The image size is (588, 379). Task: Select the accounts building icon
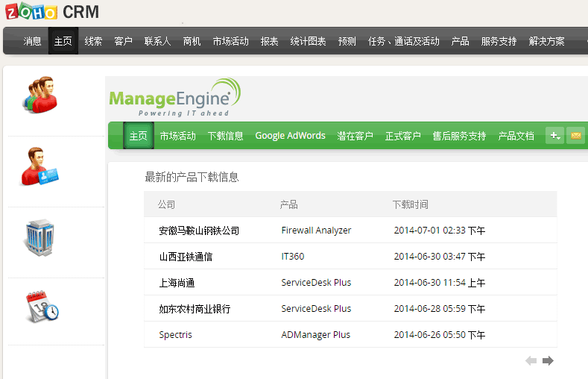(39, 237)
